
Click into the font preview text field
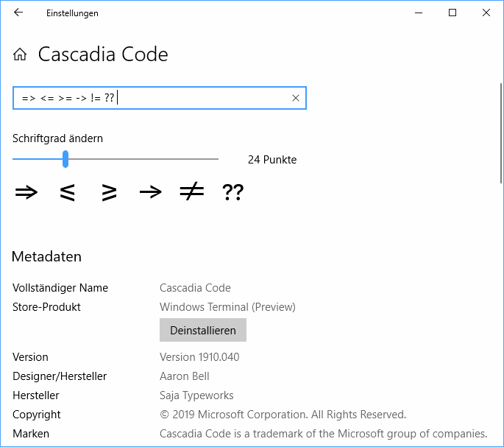[x=199, y=98]
